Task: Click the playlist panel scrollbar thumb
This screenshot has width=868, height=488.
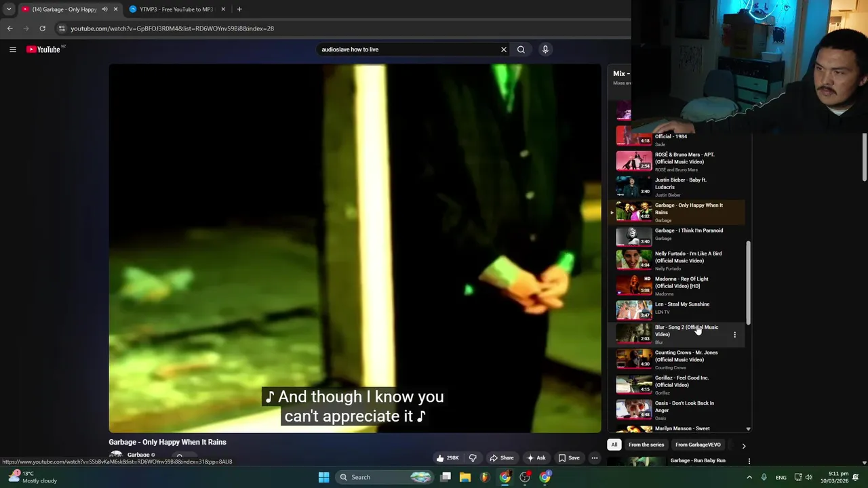Action: (748, 282)
